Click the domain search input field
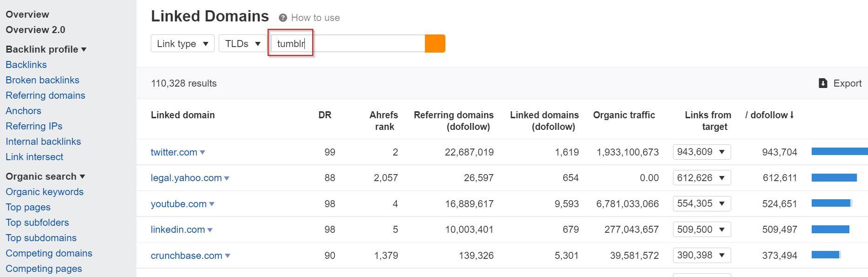 pyautogui.click(x=348, y=43)
